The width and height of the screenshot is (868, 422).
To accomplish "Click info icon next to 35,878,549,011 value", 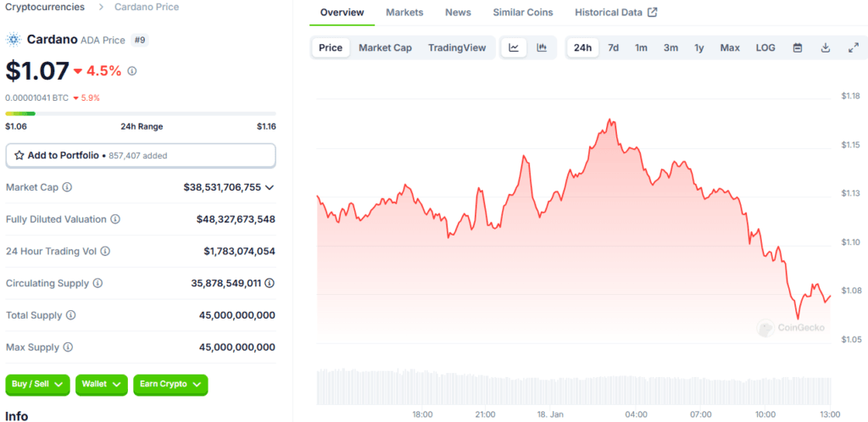I will [x=270, y=283].
